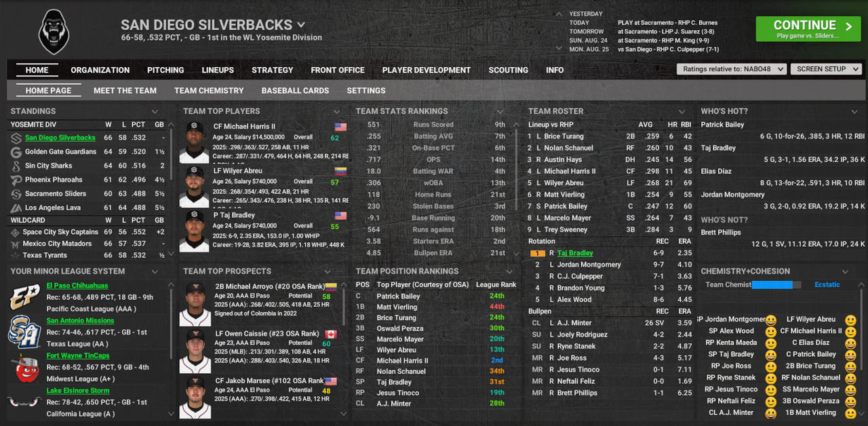868x426 pixels.
Task: Click the Phoenix Pharoahs standings logo
Action: 16,180
